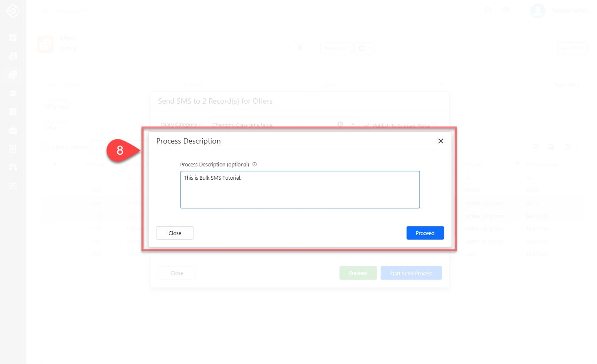Clear the Diary Category selection
Viewport: 597px width, 364px height.
[x=340, y=124]
